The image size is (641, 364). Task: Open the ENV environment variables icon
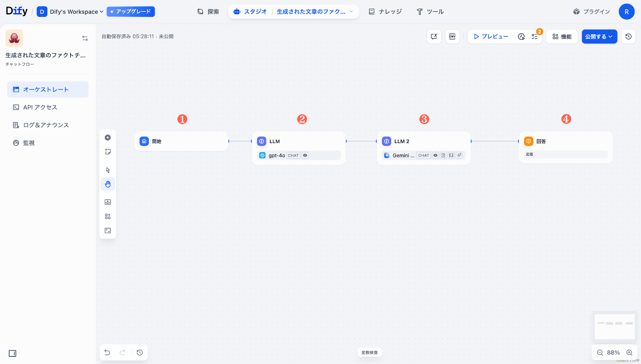(x=452, y=36)
